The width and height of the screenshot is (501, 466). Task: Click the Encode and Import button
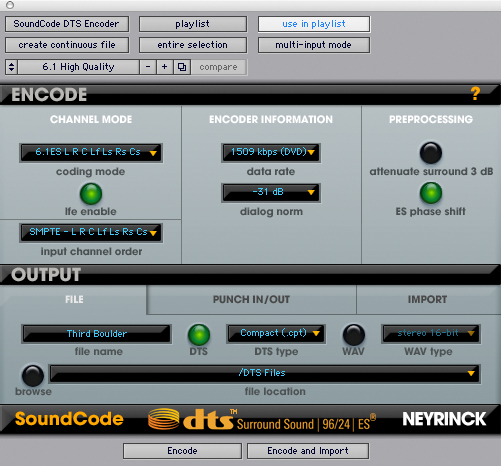point(308,451)
